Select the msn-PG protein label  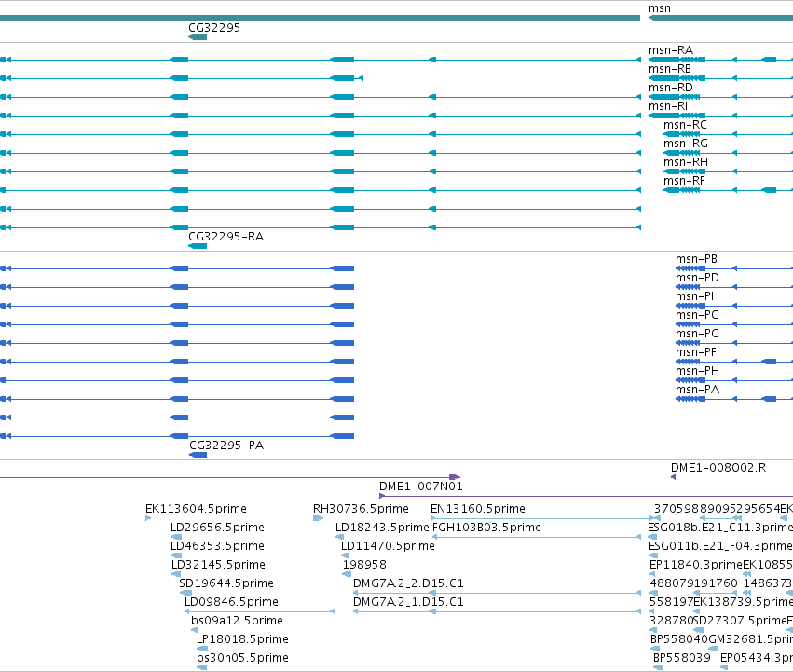pos(697,334)
